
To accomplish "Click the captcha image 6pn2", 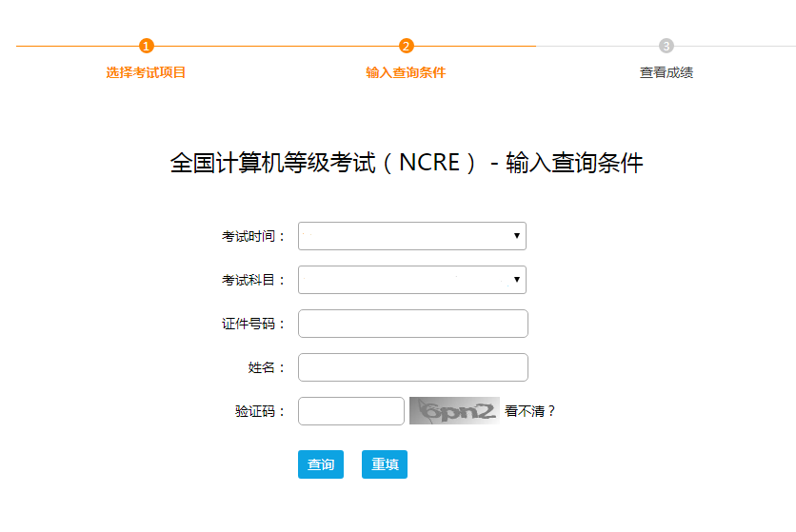I will (x=454, y=411).
